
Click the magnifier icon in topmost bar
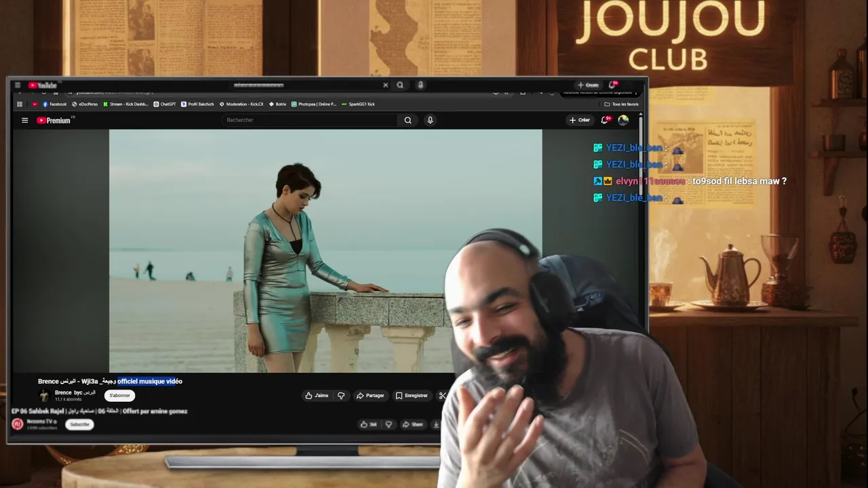[400, 85]
